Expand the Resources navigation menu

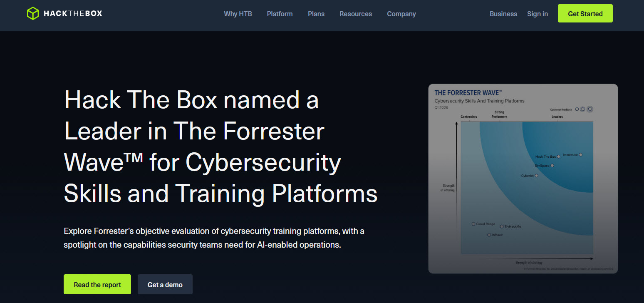[356, 14]
